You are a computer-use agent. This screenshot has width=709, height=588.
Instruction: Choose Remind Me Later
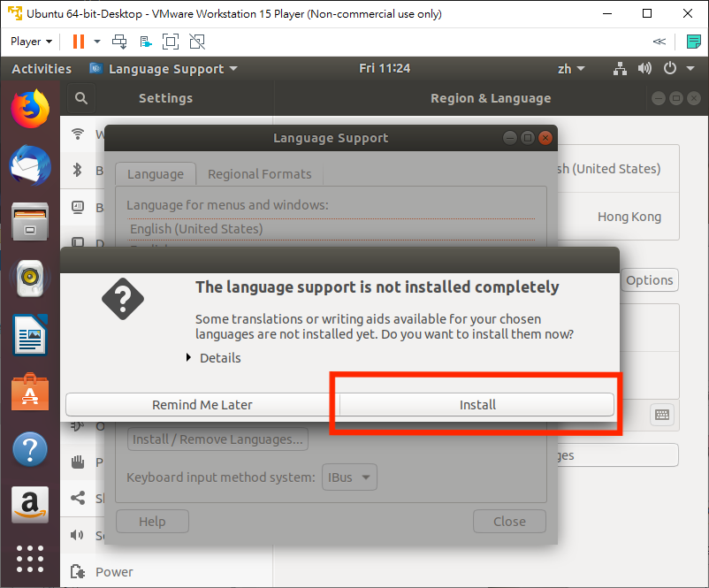pyautogui.click(x=202, y=404)
